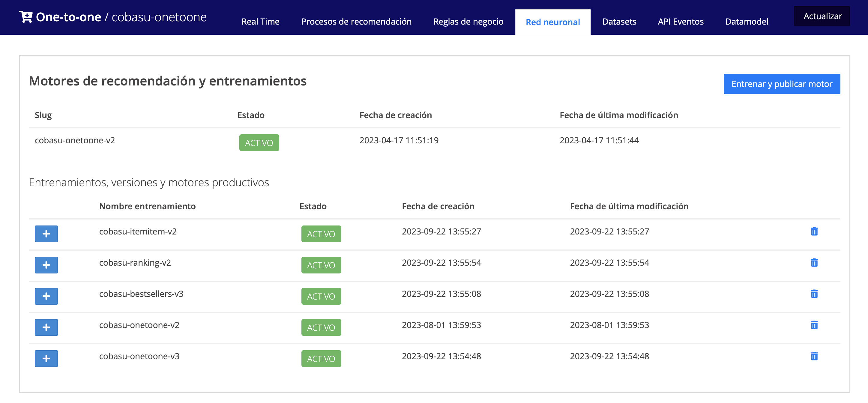Image resolution: width=868 pixels, height=403 pixels.
Task: Select the API Eventos tab
Action: (x=680, y=22)
